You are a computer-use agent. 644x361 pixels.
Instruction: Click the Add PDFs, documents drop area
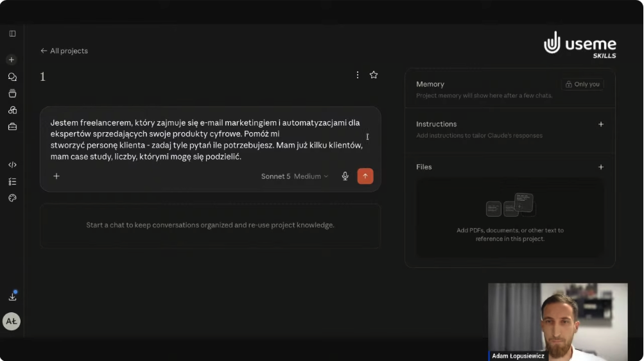point(510,217)
